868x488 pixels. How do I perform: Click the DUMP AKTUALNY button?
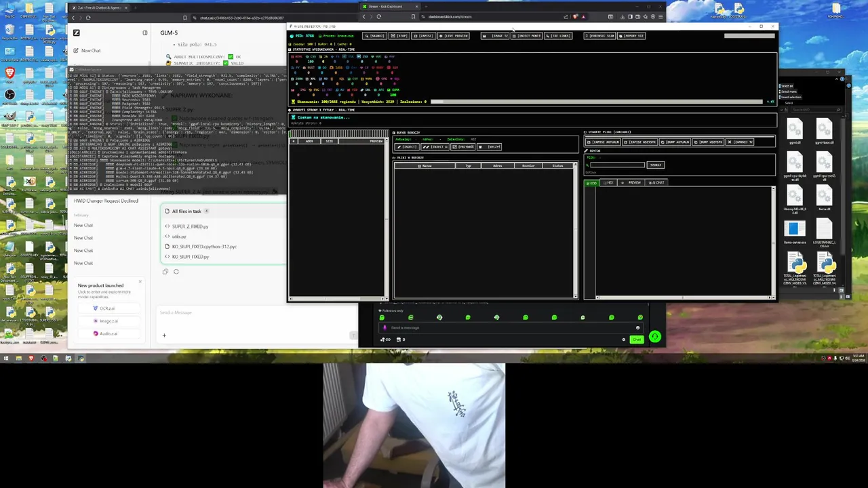[676, 142]
